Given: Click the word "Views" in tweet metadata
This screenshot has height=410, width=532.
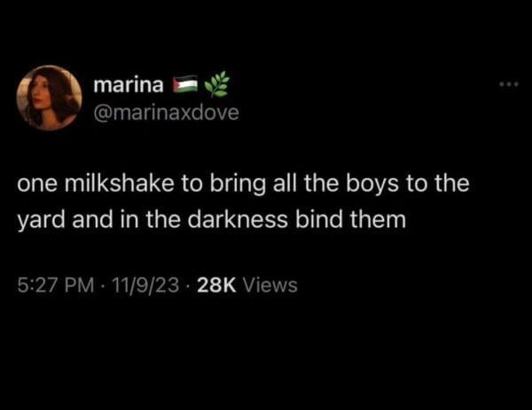Looking at the screenshot, I should point(270,285).
